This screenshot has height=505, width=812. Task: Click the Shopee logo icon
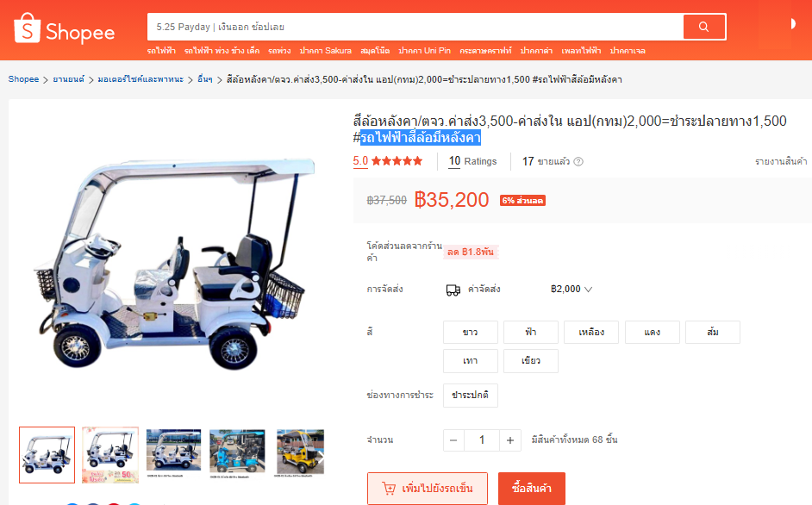pyautogui.click(x=27, y=28)
